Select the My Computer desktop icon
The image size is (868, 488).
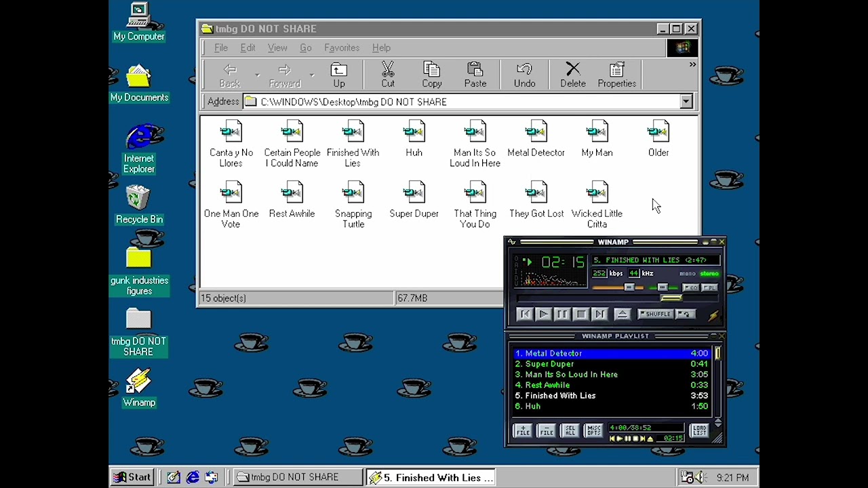click(x=139, y=22)
